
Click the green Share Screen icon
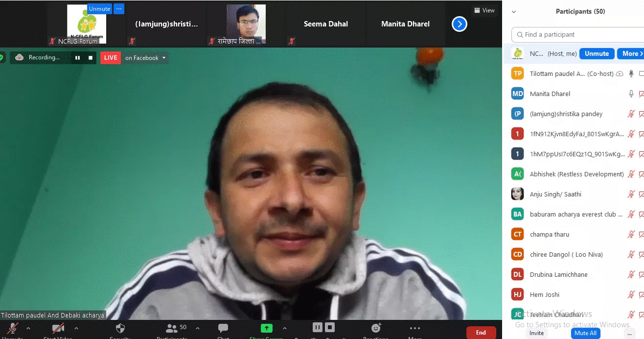click(x=266, y=328)
